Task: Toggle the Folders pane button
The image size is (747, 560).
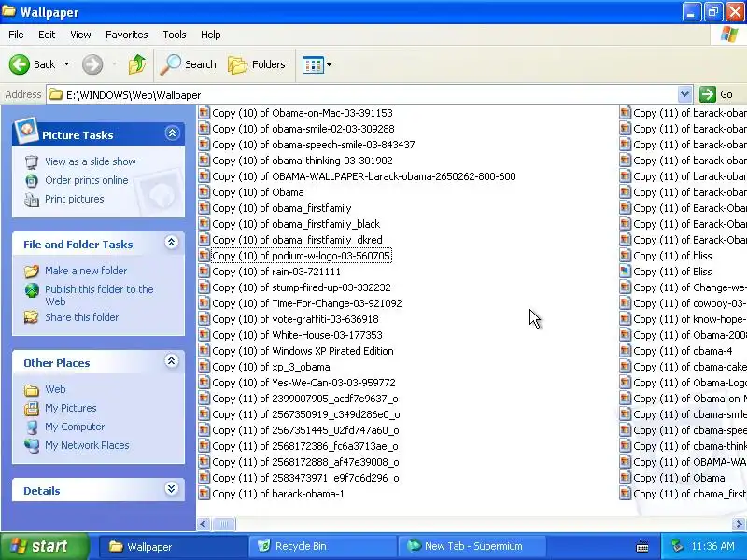Action: 256,64
